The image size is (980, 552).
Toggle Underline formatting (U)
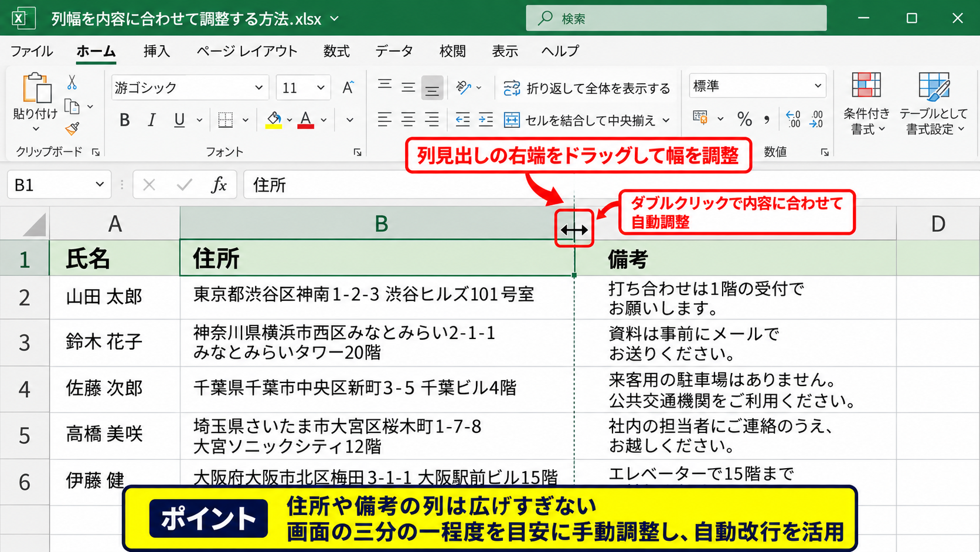coord(179,120)
